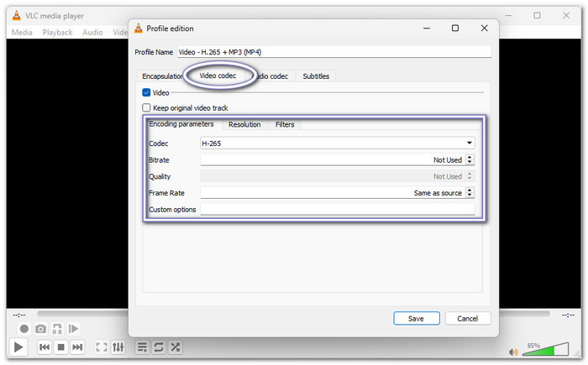Click the Frame Rate value field
This screenshot has width=588, height=365.
point(333,193)
